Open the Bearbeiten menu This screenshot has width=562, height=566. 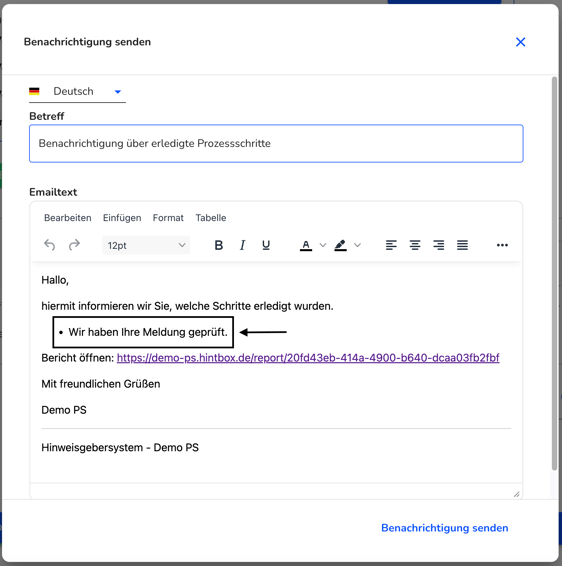(x=67, y=218)
